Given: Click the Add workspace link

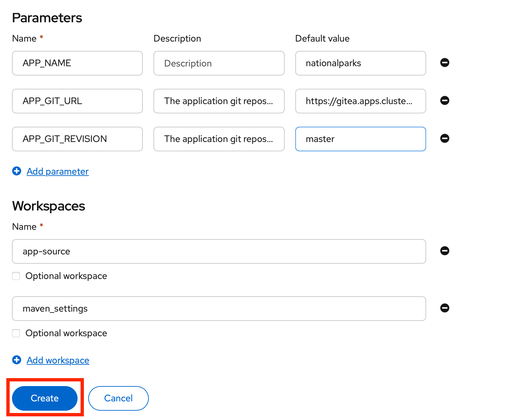Looking at the screenshot, I should point(58,360).
